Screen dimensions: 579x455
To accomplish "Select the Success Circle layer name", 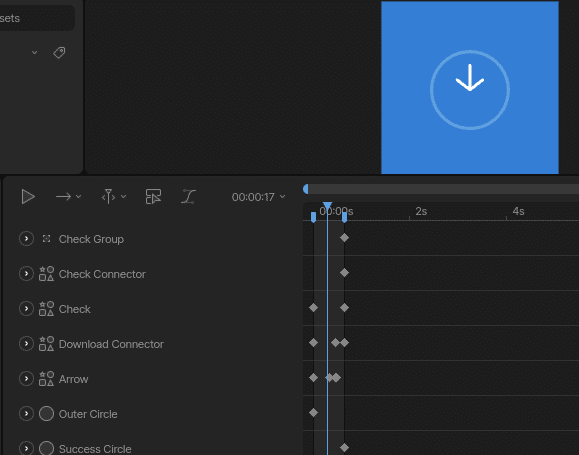I will (x=95, y=449).
